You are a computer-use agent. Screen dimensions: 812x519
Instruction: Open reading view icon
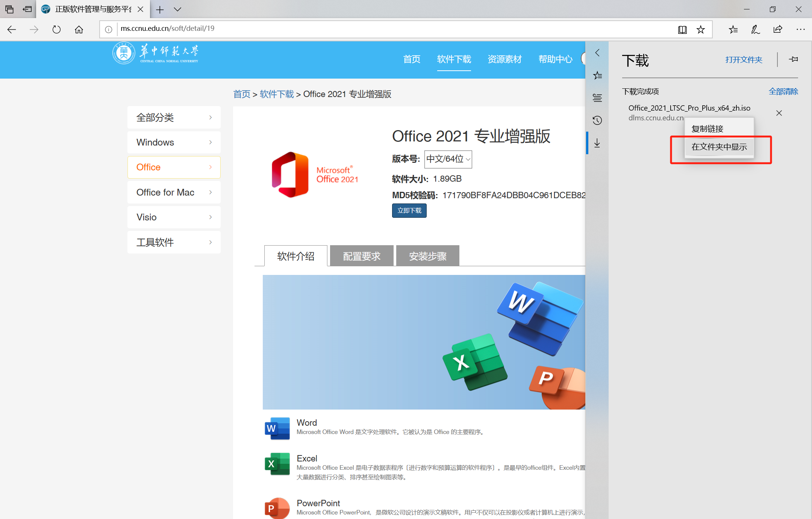(x=682, y=29)
